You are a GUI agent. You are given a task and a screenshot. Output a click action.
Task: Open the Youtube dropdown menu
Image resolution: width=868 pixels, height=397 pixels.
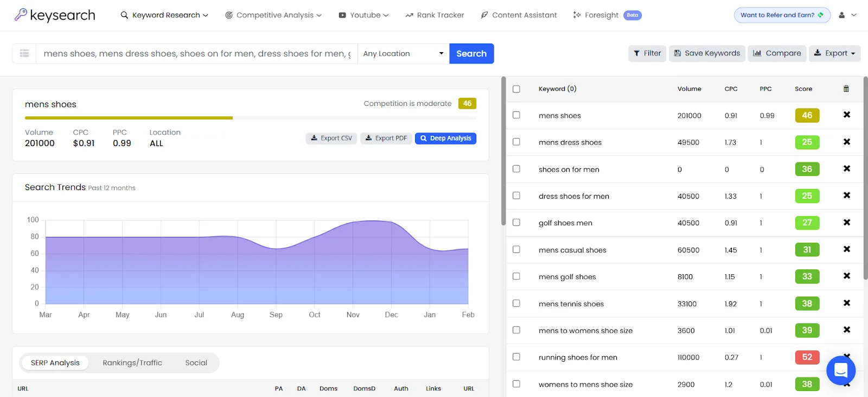click(363, 15)
